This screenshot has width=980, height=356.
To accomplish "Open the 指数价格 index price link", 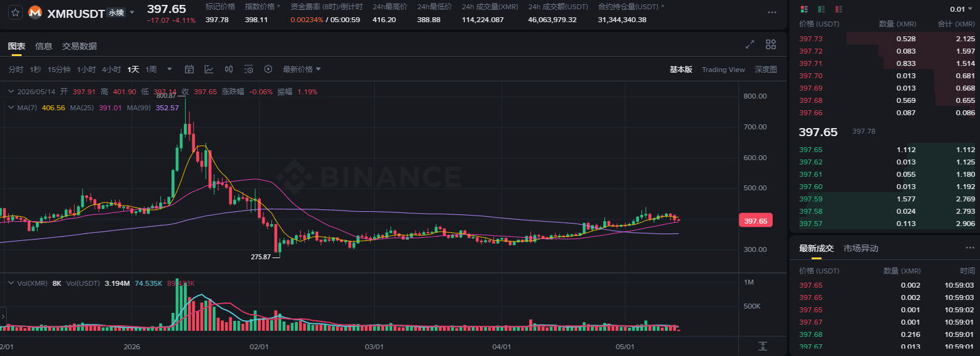I will [x=262, y=7].
